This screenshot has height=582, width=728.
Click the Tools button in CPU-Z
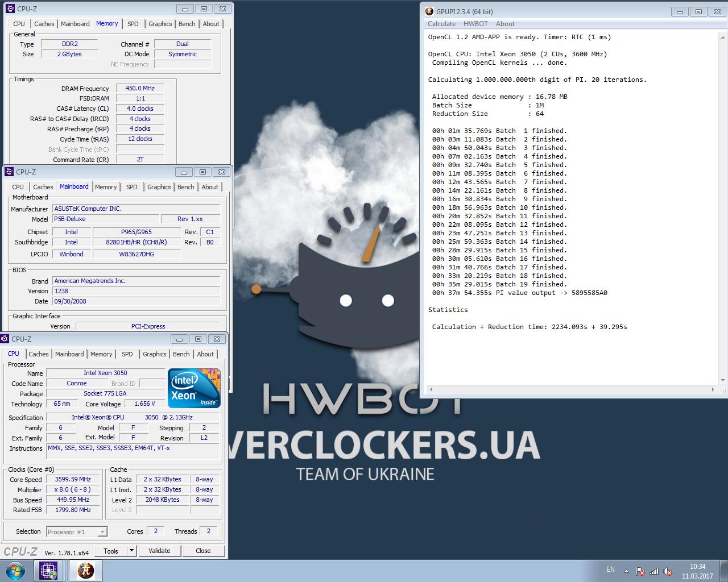(x=111, y=551)
